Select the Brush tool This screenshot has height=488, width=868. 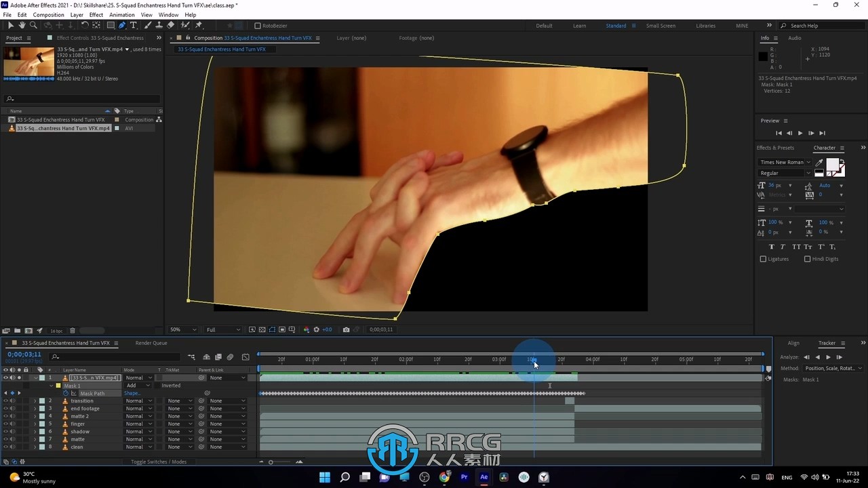coord(148,25)
